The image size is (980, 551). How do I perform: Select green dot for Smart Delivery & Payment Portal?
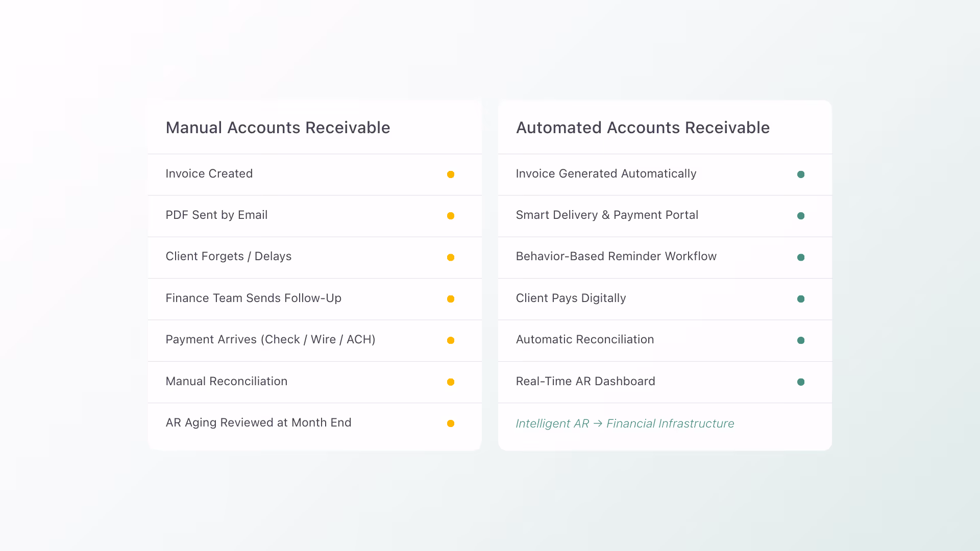801,216
